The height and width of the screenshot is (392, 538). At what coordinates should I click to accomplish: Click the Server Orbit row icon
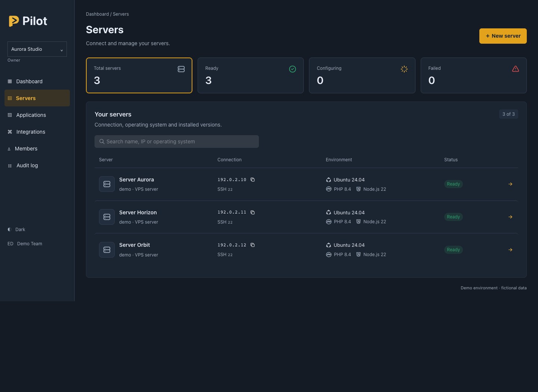pyautogui.click(x=107, y=250)
